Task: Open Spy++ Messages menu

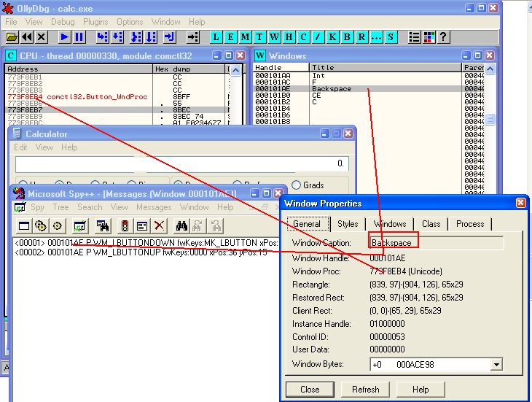Action: [154, 207]
